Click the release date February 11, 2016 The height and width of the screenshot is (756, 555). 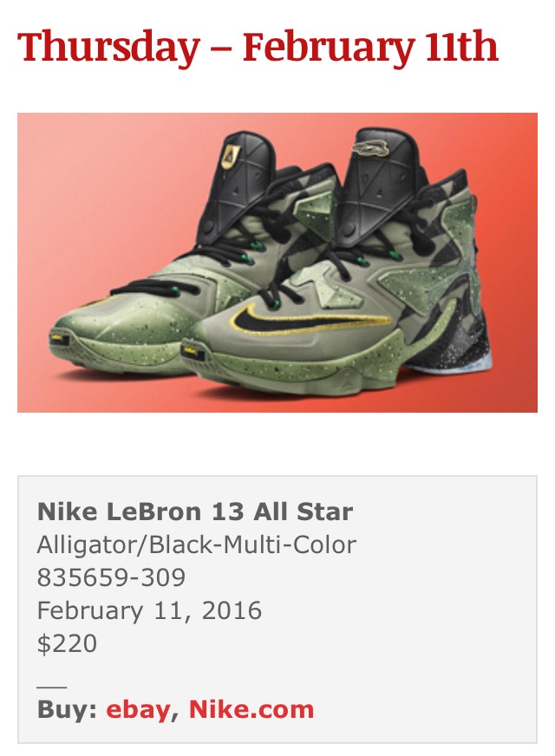(x=149, y=610)
